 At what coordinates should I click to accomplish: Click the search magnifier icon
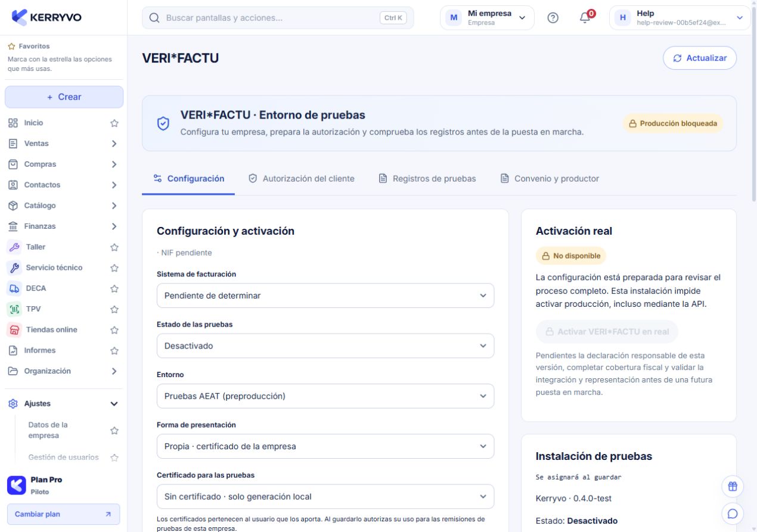(x=154, y=18)
